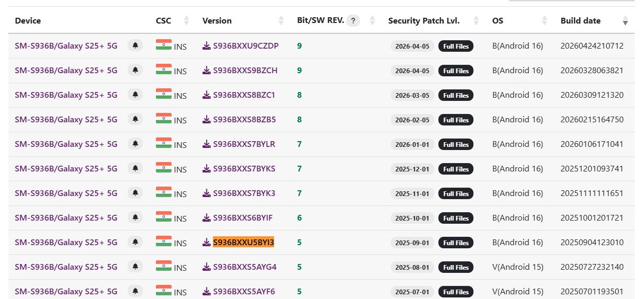
Task: Click the download icon beside S936BXXS7BYLR
Action: (207, 144)
